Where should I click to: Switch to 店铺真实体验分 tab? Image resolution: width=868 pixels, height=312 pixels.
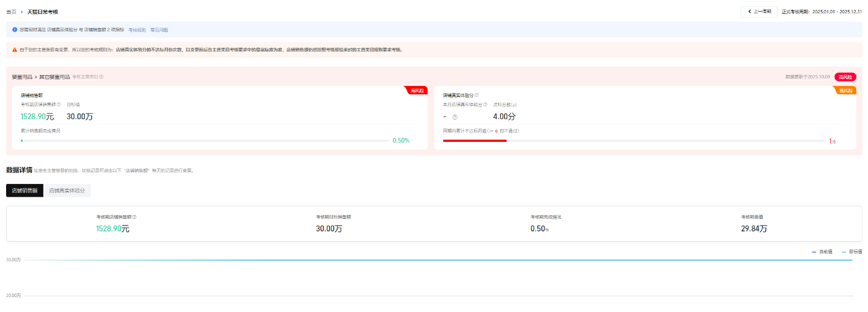[x=67, y=190]
